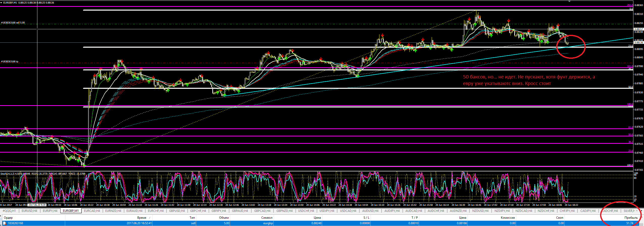This screenshot has height=226, width=644.
Task: Open the GBPAUD,H4 chart tab
Action: tap(240, 211)
